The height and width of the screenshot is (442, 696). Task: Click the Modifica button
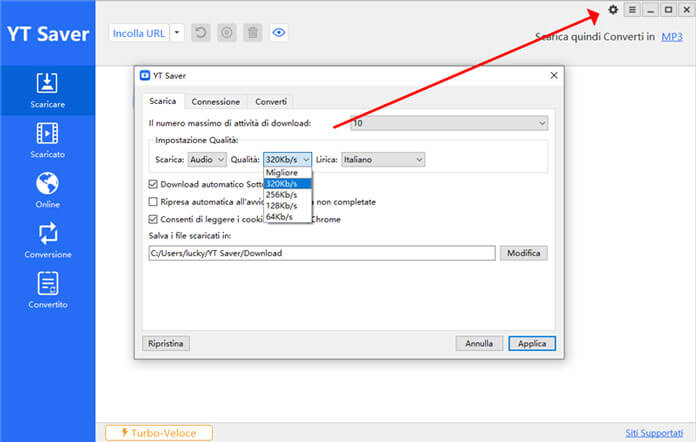[x=524, y=253]
